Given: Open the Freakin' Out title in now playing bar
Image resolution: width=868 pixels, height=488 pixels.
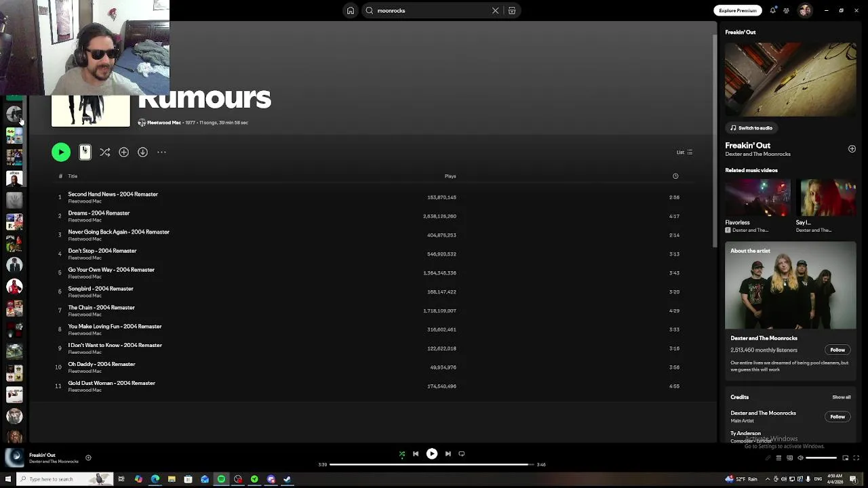Looking at the screenshot, I should (42, 455).
